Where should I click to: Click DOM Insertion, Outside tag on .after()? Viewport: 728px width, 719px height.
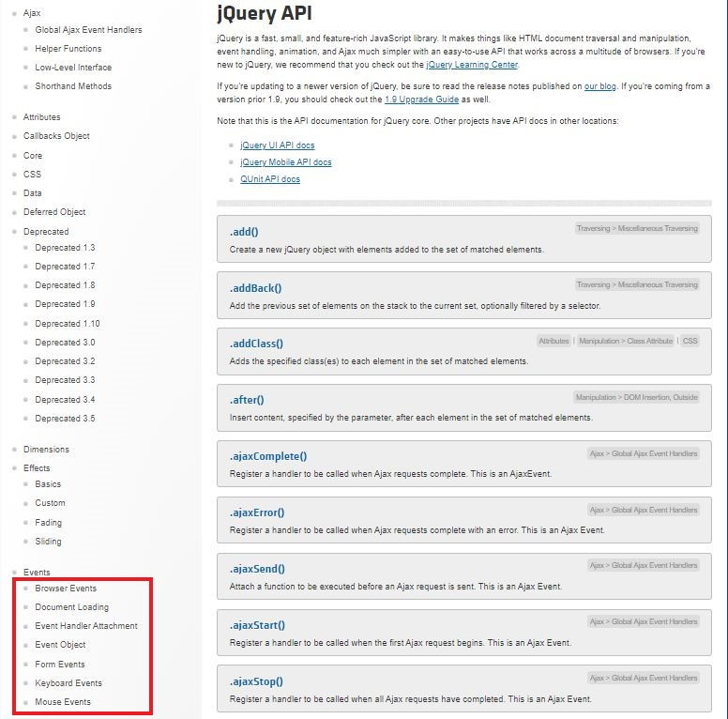(660, 397)
